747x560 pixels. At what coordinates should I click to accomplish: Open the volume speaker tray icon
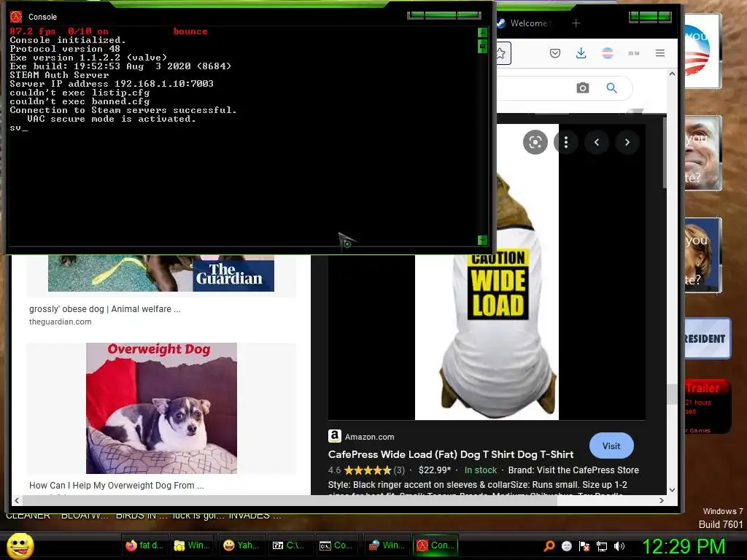point(619,546)
